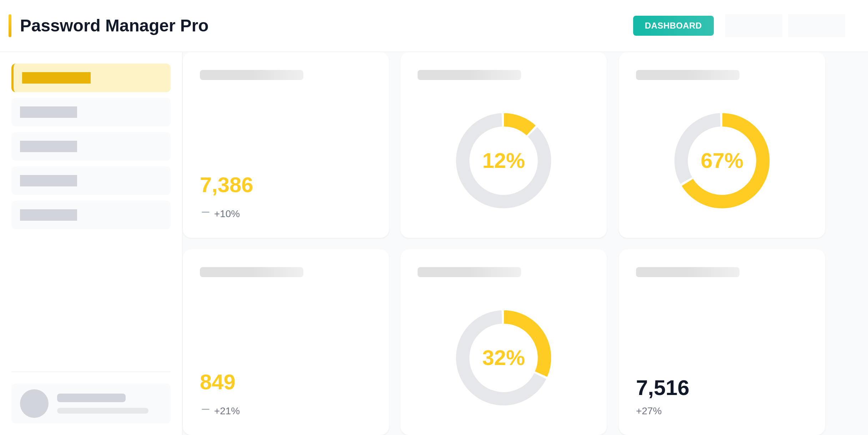Click the yellow accent bar beside the title
This screenshot has height=435, width=868.
10,26
